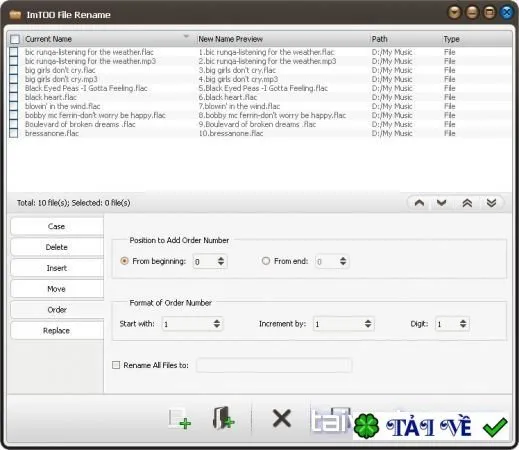Click the Rename All Files text field
Viewport: 519px width, 450px height.
click(274, 365)
